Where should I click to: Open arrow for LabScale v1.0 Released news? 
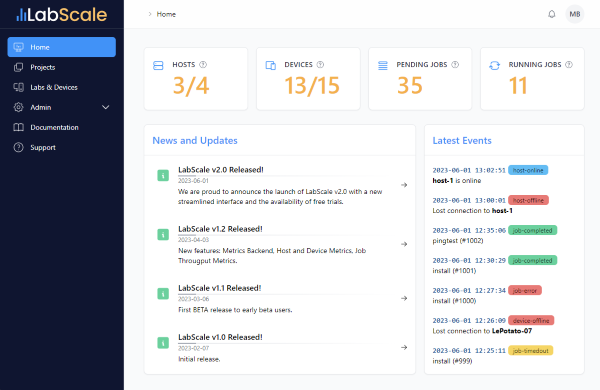404,348
